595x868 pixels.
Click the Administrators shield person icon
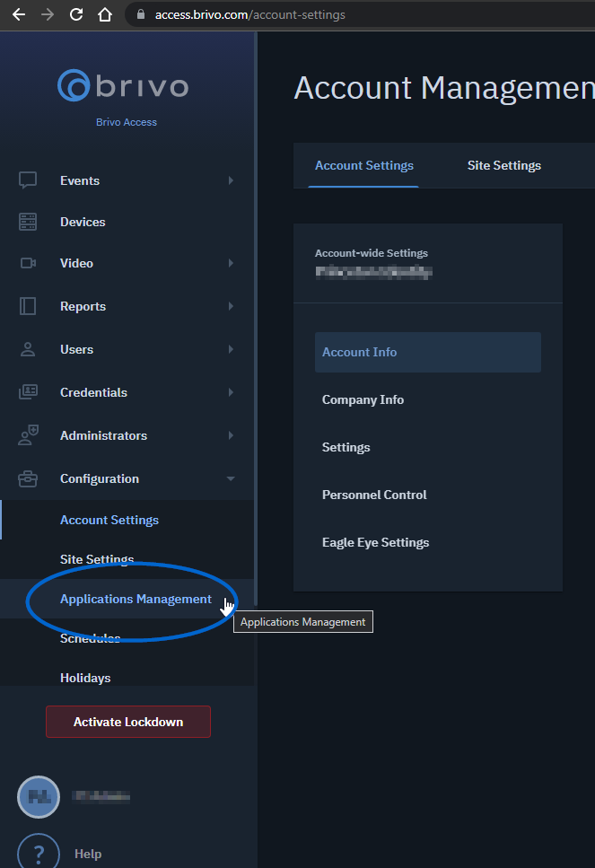click(x=28, y=435)
